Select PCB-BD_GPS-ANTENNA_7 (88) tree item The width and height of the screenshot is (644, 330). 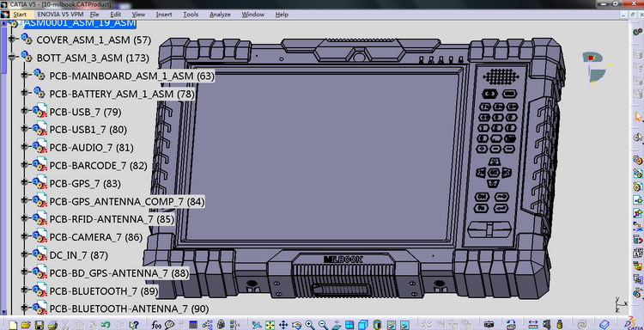click(119, 273)
